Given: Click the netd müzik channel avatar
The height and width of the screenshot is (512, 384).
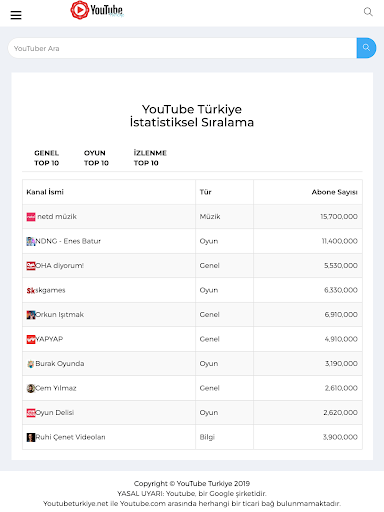Looking at the screenshot, I should pyautogui.click(x=31, y=217).
